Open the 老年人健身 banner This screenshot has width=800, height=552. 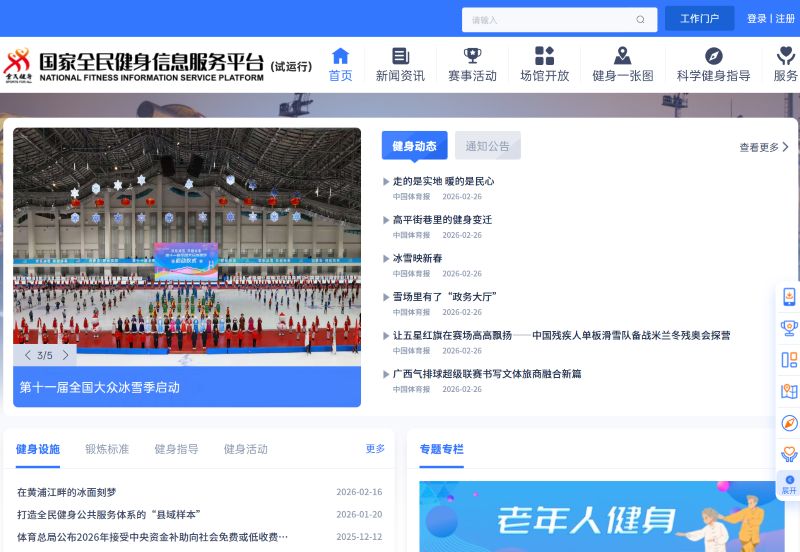click(602, 516)
